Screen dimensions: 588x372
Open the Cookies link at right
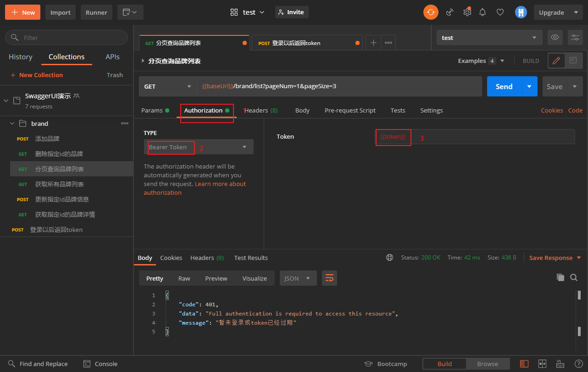(x=552, y=110)
